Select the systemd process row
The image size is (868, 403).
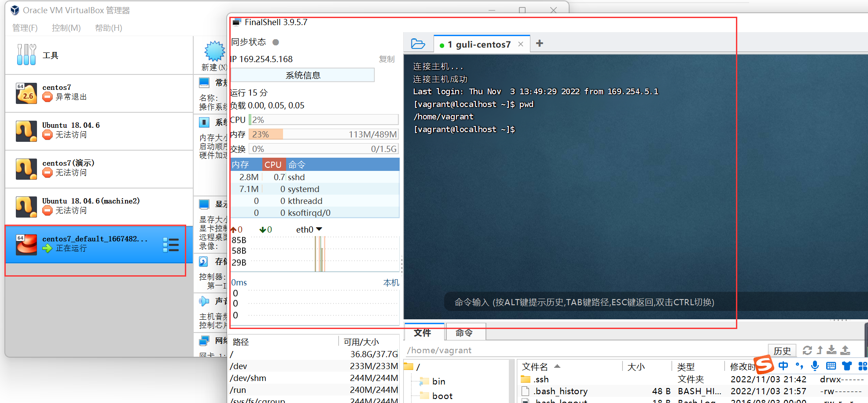(x=315, y=189)
